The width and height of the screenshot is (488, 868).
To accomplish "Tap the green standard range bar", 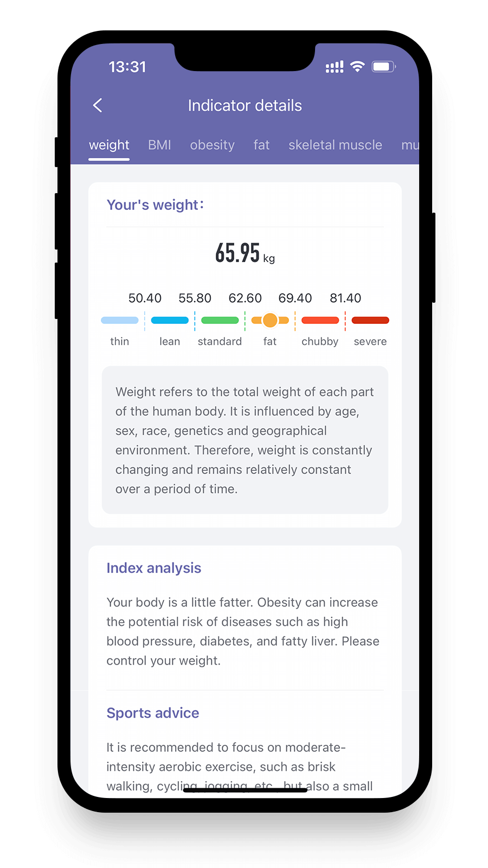I will 220,320.
